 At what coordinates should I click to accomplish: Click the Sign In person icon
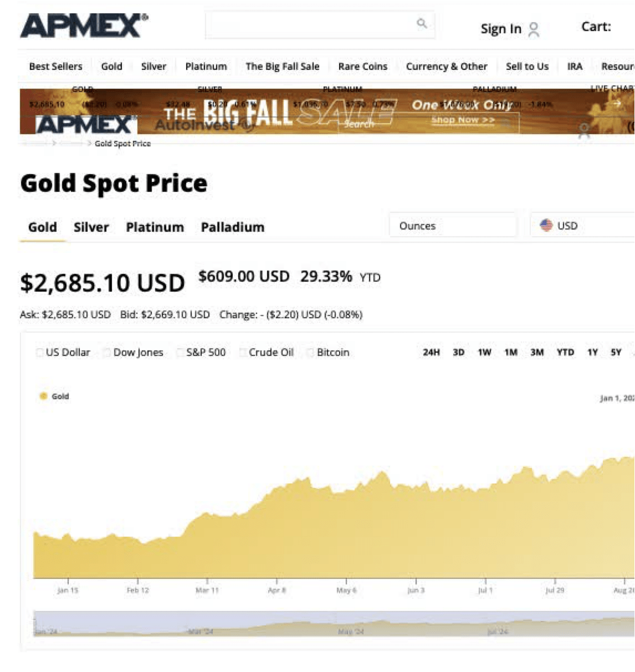click(534, 29)
